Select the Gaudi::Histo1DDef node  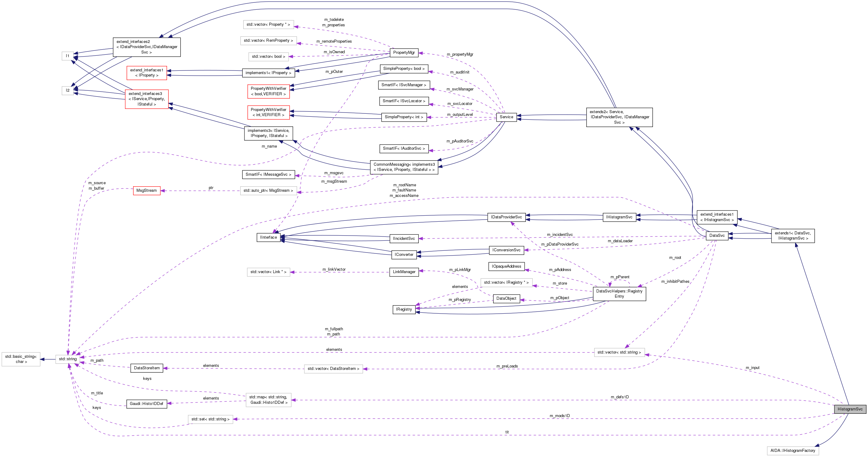pyautogui.click(x=146, y=404)
